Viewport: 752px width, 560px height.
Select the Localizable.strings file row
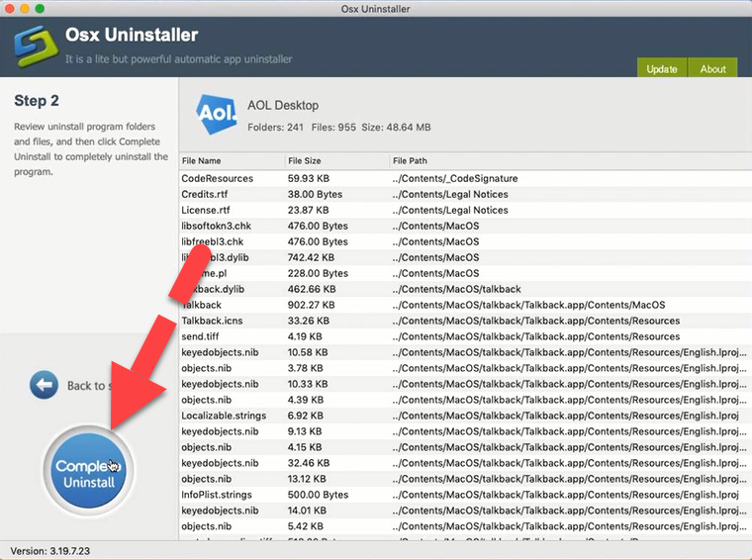click(x=465, y=416)
